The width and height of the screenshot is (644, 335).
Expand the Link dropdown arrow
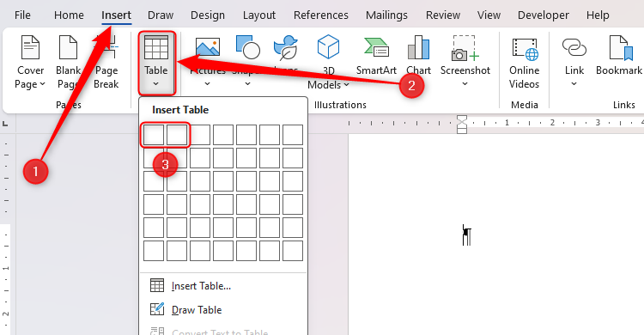pos(574,84)
